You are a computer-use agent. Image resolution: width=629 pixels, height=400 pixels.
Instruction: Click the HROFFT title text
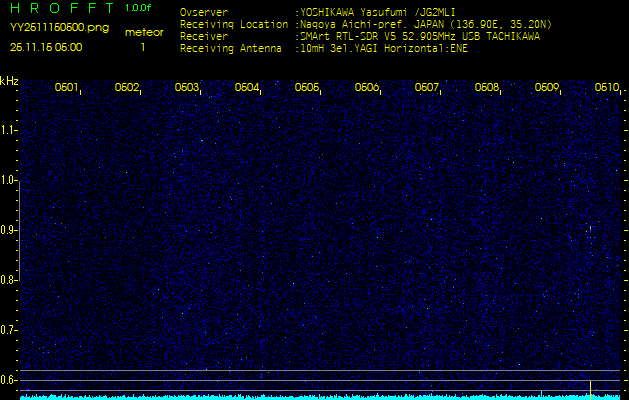62,8
